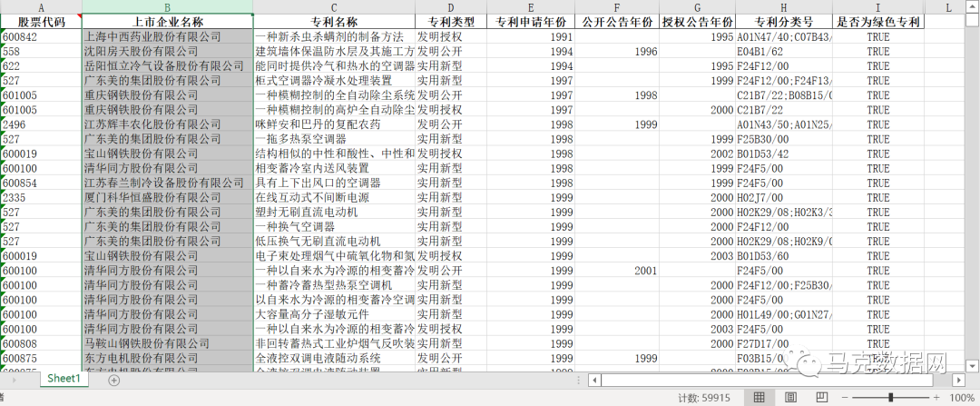
Task: Select stock code cell 2496
Action: pyautogui.click(x=41, y=124)
